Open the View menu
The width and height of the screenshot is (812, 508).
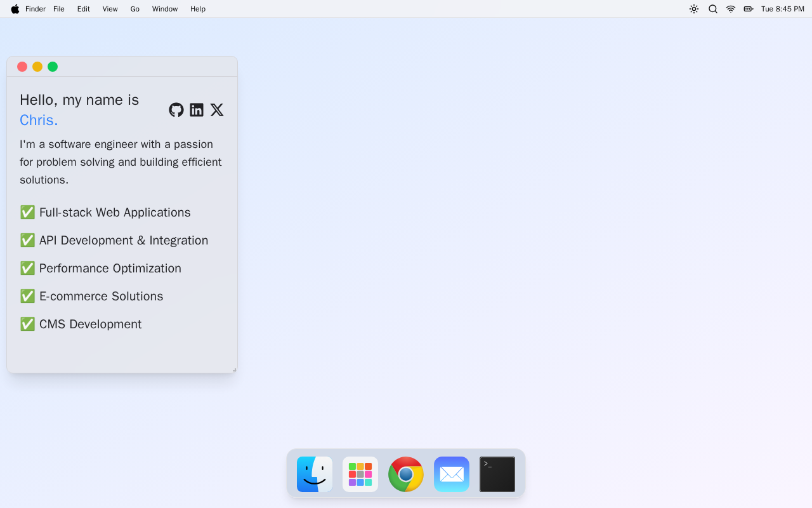click(110, 9)
